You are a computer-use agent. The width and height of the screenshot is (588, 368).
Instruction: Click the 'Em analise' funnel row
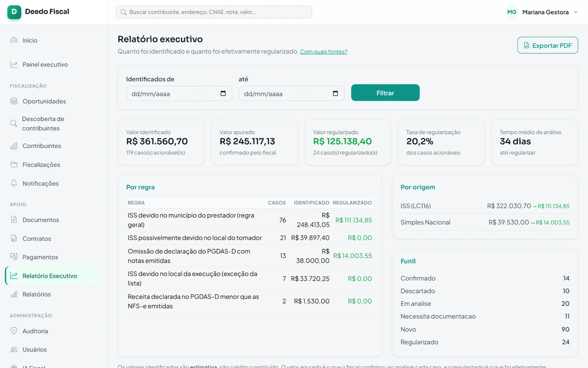coord(485,304)
